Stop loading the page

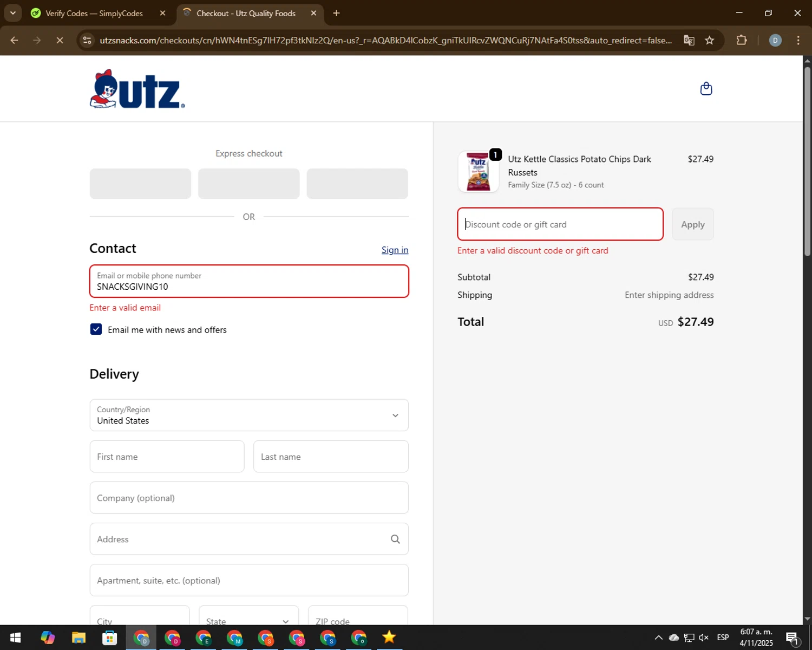[x=60, y=40]
